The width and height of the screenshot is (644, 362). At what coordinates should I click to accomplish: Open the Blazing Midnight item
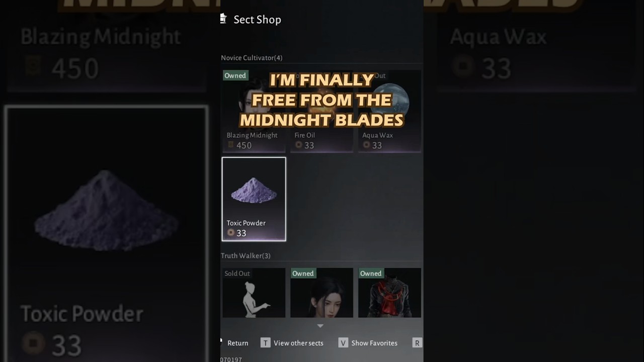click(254, 111)
